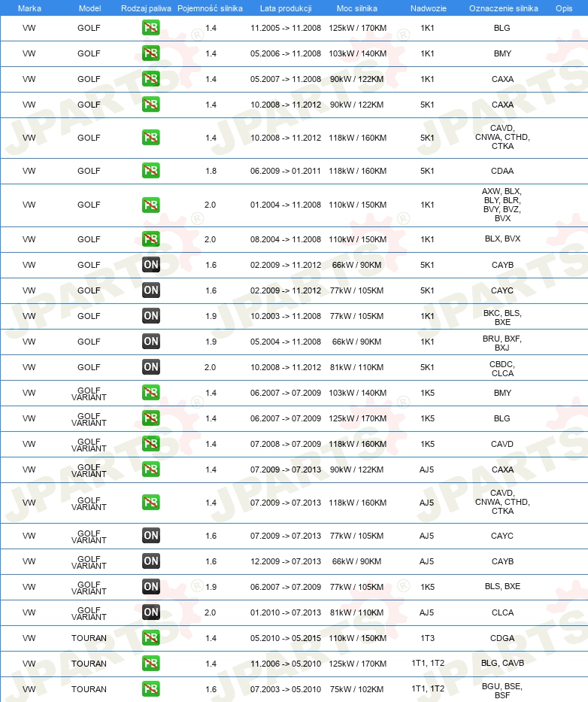
Task: Click diesel ON icon for Golf CBDC, CLCA row
Action: pyautogui.click(x=151, y=367)
